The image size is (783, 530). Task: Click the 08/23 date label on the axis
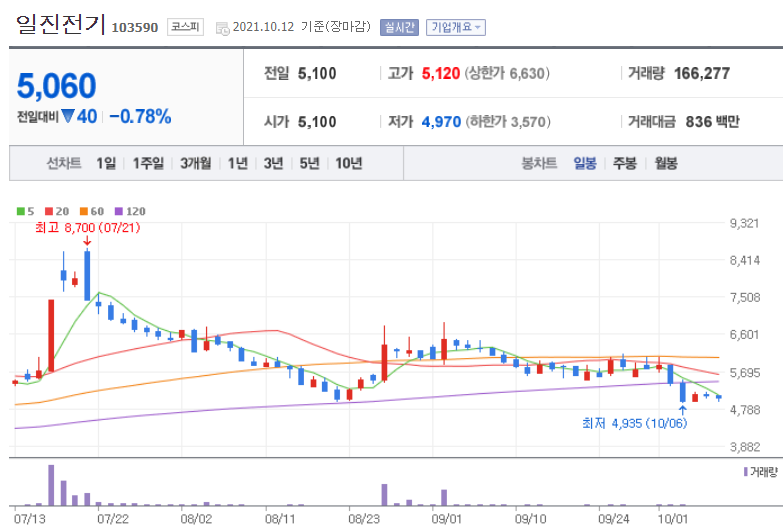(x=364, y=519)
